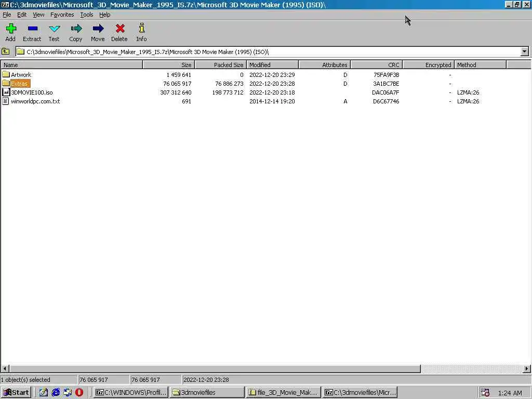Click inside the address path field

click(x=268, y=51)
